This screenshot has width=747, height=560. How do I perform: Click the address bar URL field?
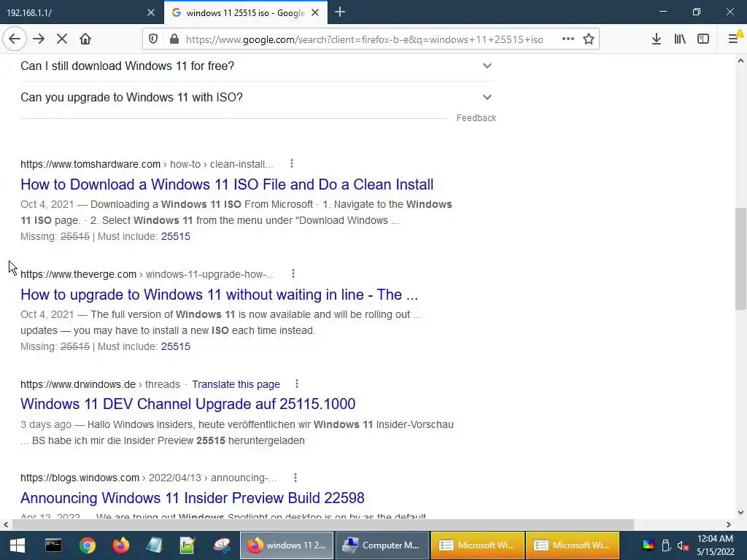pos(365,39)
